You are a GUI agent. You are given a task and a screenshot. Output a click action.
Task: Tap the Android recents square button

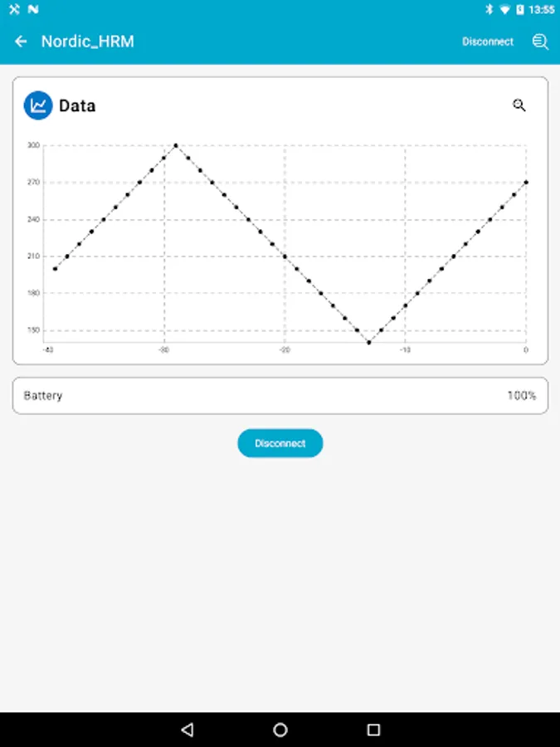pos(373,730)
